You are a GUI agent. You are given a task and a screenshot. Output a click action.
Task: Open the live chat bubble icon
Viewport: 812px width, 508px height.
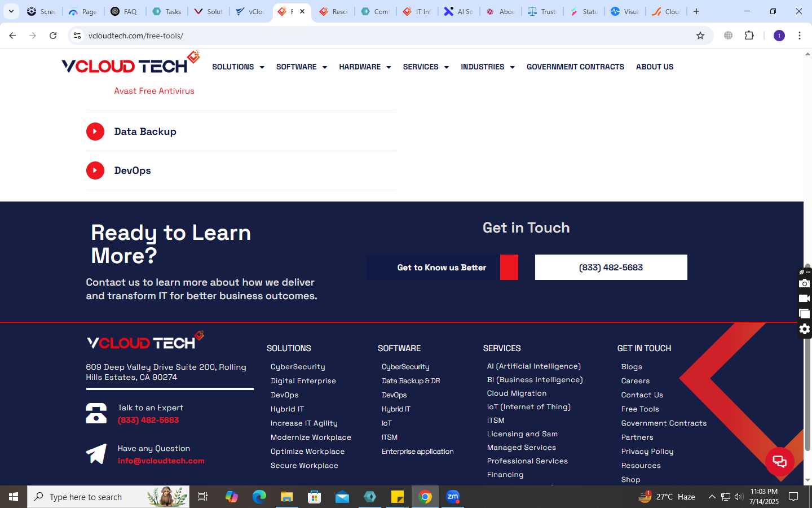779,461
